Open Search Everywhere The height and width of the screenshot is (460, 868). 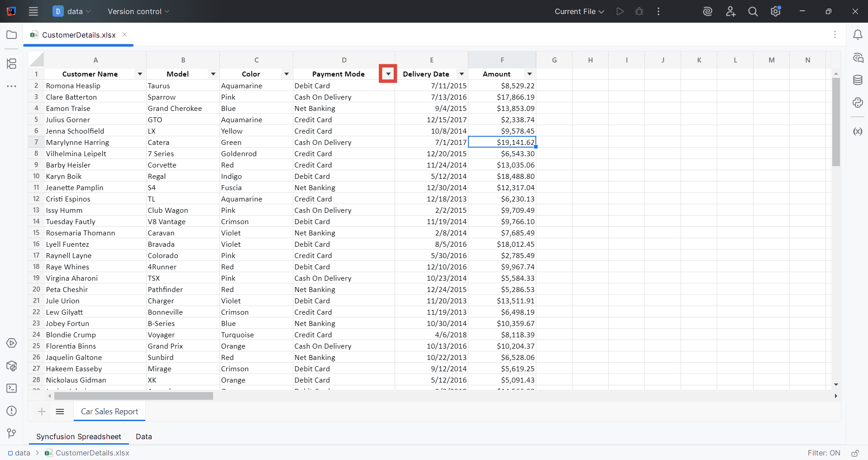pos(753,11)
